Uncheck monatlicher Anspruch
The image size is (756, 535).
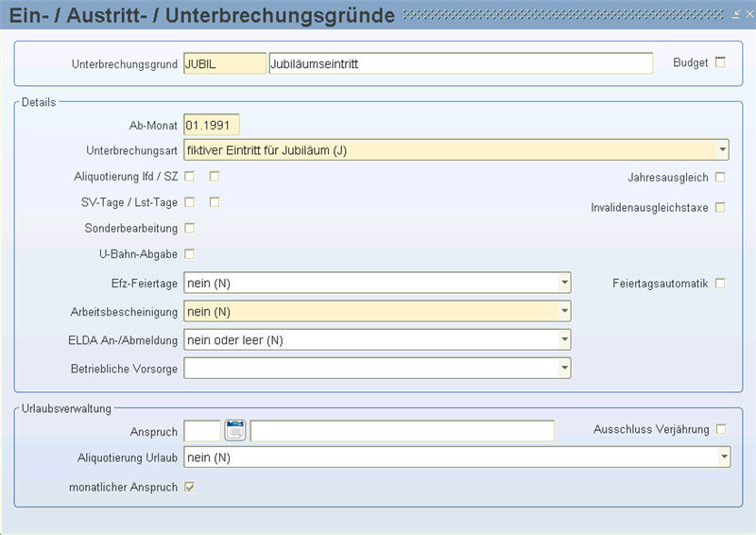[190, 487]
